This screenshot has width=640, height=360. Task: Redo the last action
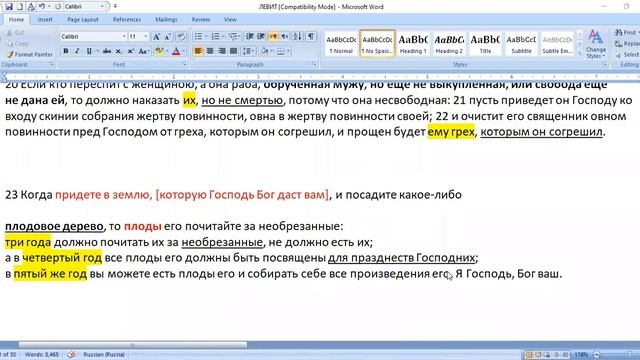[58, 7]
